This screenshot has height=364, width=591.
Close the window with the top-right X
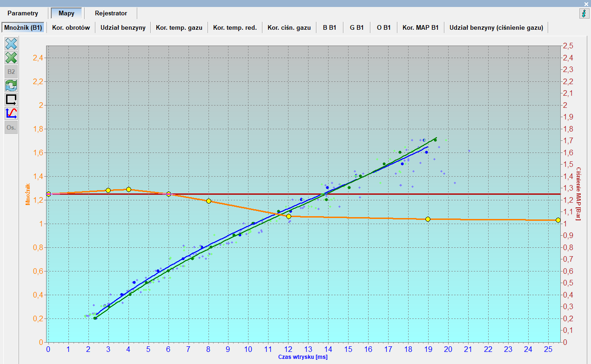coord(586,3)
